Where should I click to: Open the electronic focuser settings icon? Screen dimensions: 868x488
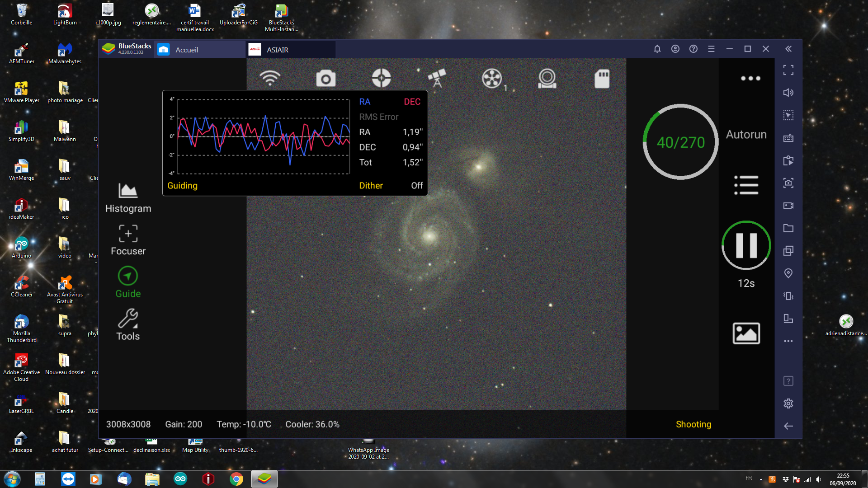547,78
